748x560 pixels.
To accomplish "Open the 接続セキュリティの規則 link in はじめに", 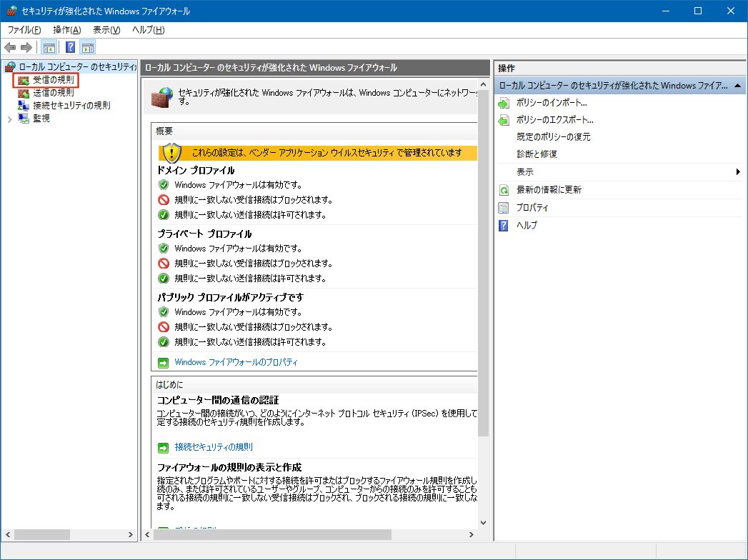I will (214, 447).
